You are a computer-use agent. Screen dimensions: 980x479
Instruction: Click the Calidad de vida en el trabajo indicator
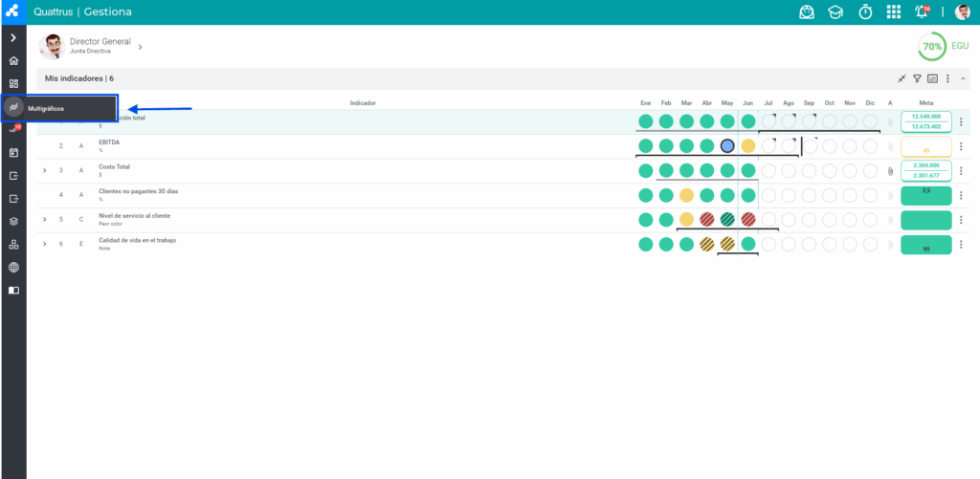(138, 240)
